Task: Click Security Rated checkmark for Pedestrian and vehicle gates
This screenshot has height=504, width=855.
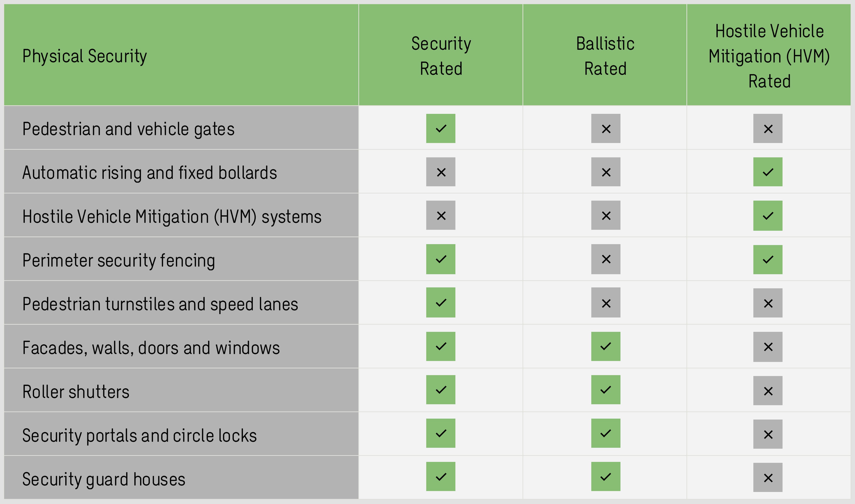Action: [441, 128]
